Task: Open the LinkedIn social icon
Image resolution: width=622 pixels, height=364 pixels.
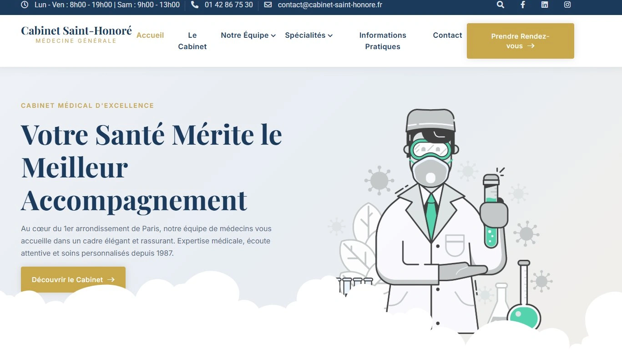Action: (x=545, y=5)
